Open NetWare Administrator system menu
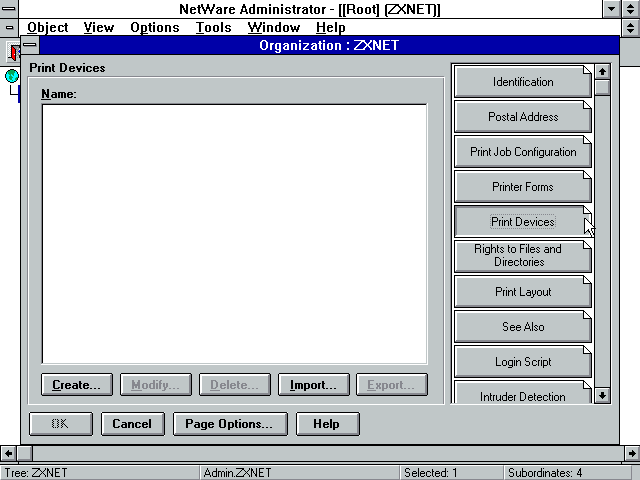This screenshot has width=640, height=480. click(9, 9)
